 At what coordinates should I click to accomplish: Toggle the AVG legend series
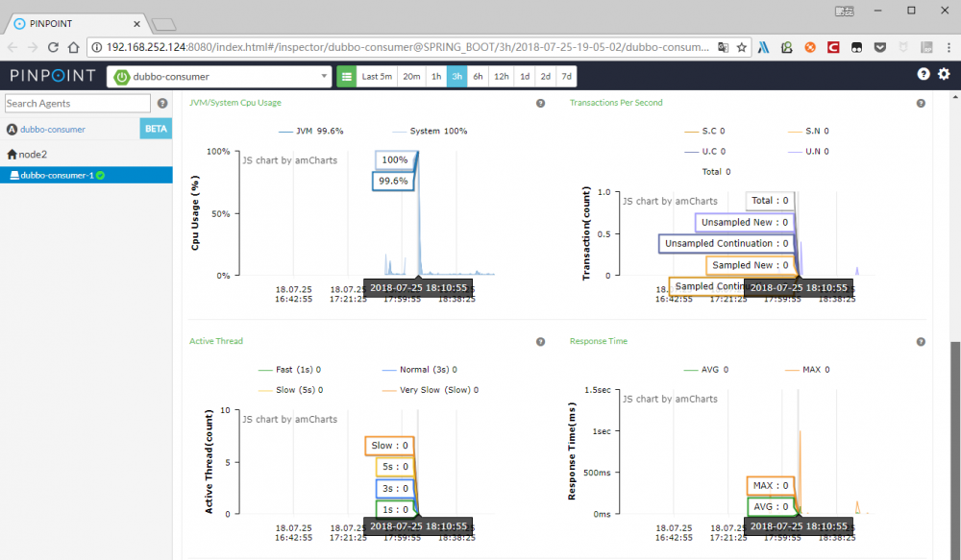click(x=706, y=370)
